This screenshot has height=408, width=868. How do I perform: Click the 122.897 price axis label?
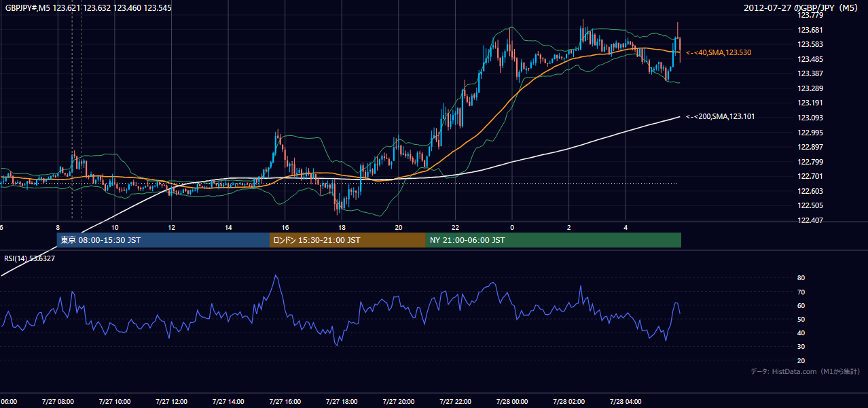pos(810,147)
